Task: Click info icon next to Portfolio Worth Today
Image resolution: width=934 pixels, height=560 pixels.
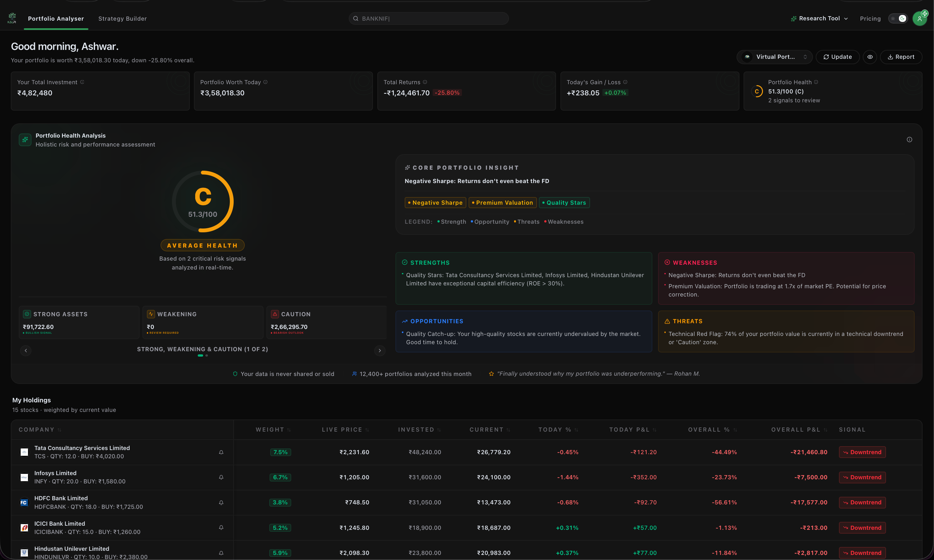Action: click(265, 82)
